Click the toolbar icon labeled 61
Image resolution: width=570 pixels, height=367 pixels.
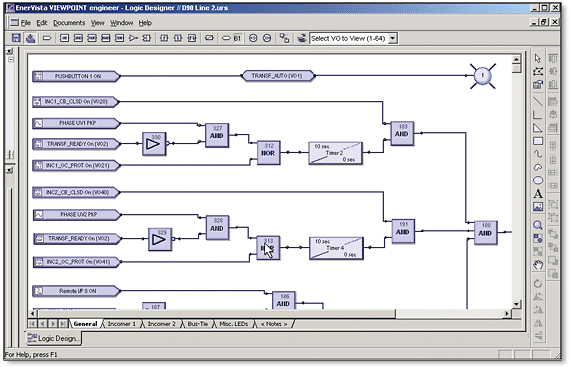click(x=237, y=38)
